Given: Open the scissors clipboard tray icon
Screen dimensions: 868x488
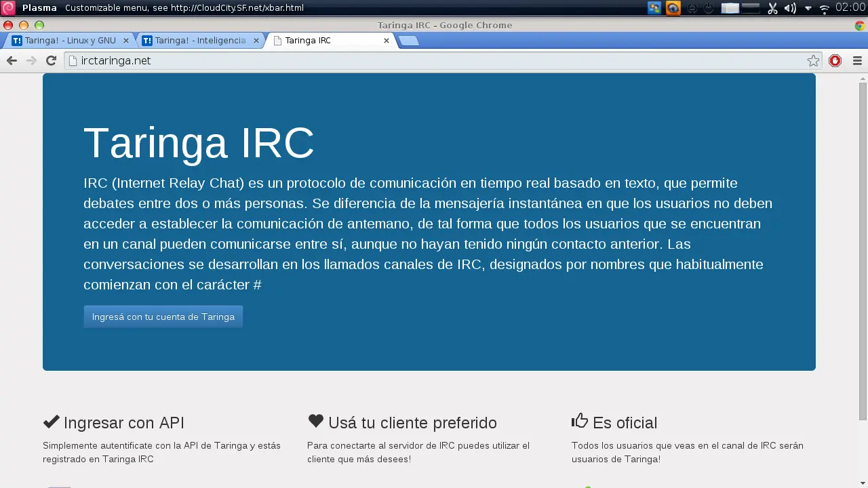Looking at the screenshot, I should click(772, 9).
